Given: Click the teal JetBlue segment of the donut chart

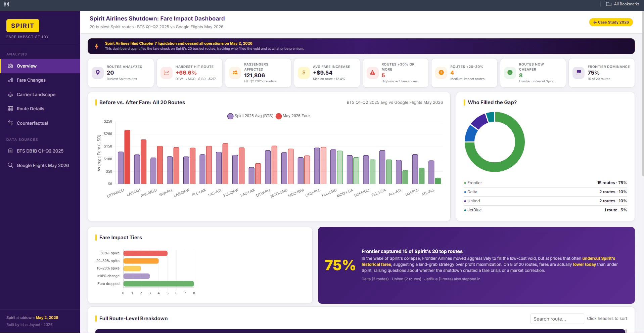Looking at the screenshot, I should coord(491,117).
